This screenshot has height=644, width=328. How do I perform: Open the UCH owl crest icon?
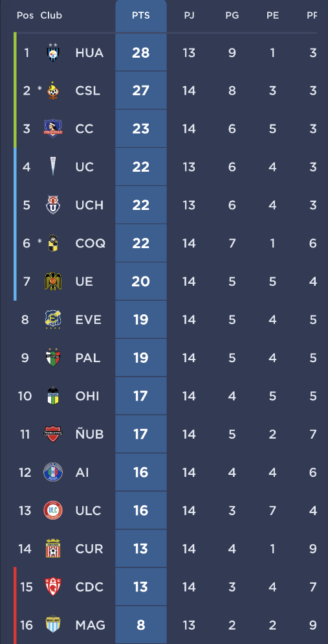(53, 205)
